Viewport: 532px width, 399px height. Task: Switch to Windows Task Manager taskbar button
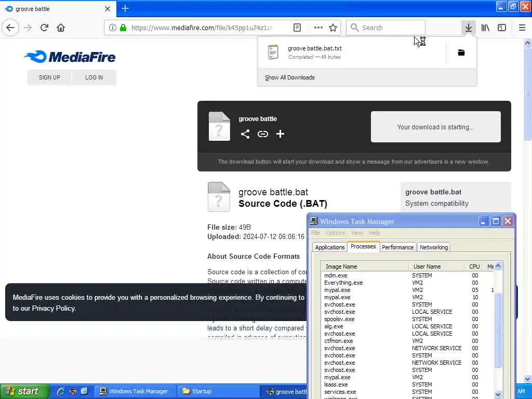tap(135, 391)
